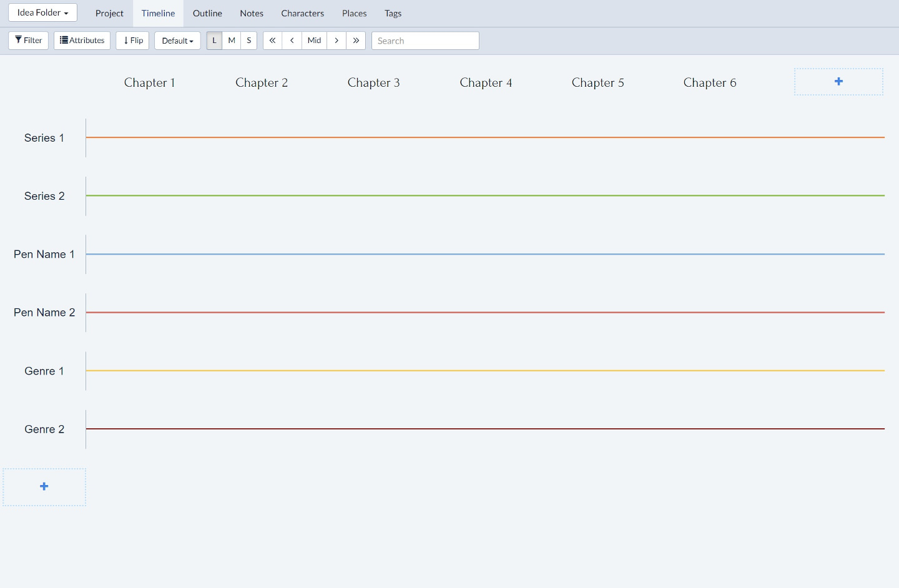Viewport: 899px width, 588px height.
Task: Open the Characters tab
Action: (302, 13)
